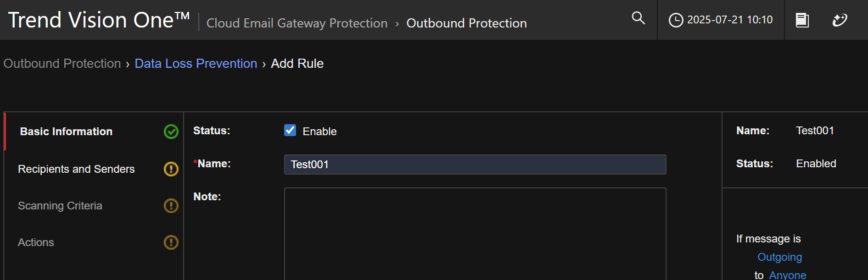868x280 pixels.
Task: Click the Name field containing Test001
Action: point(475,165)
